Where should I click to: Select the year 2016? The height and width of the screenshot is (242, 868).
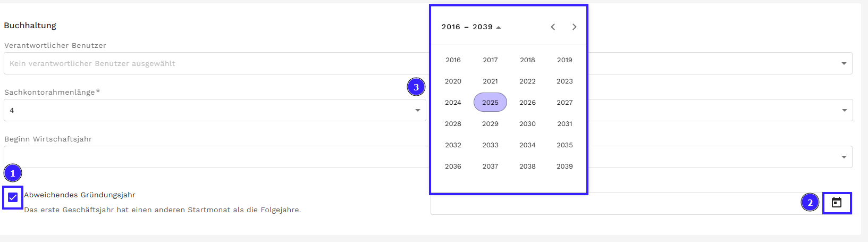coord(453,60)
